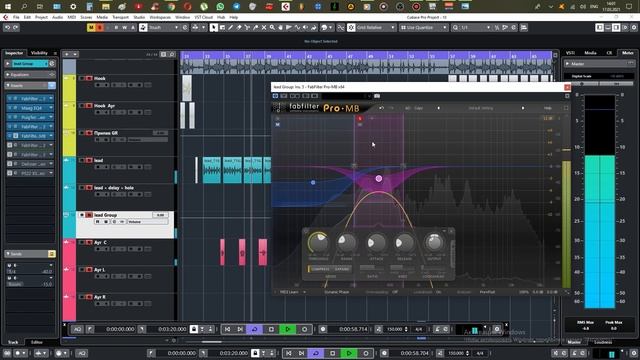Toggle global Mute M state button
Viewport: 640px width, 360px height.
91,27
